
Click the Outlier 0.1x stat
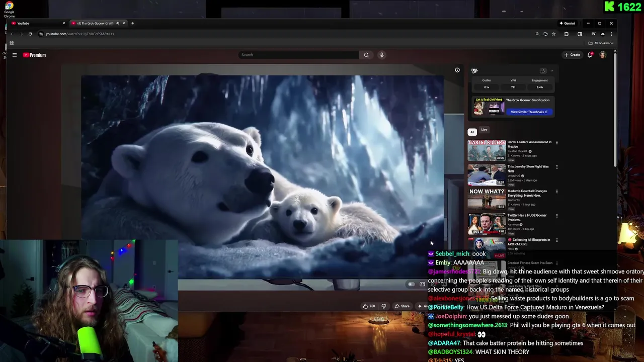point(487,84)
